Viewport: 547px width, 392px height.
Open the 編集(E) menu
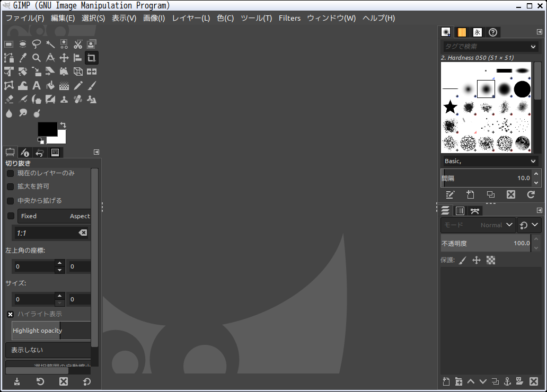[63, 18]
